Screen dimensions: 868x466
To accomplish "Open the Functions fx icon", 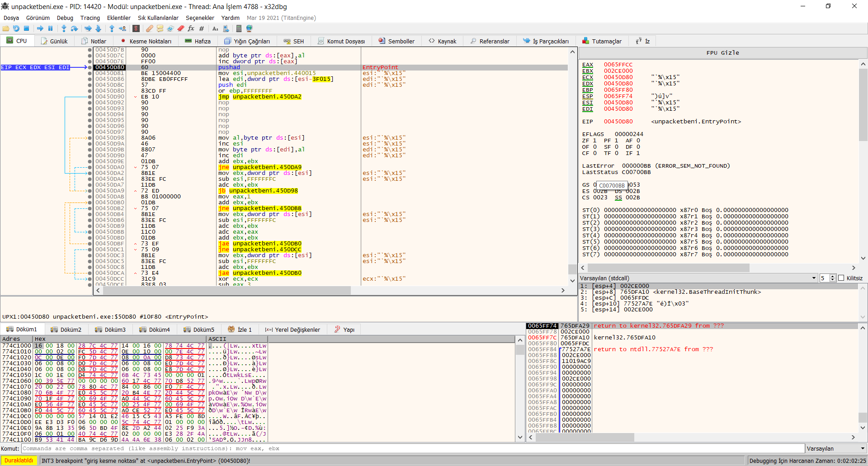I will (191, 28).
